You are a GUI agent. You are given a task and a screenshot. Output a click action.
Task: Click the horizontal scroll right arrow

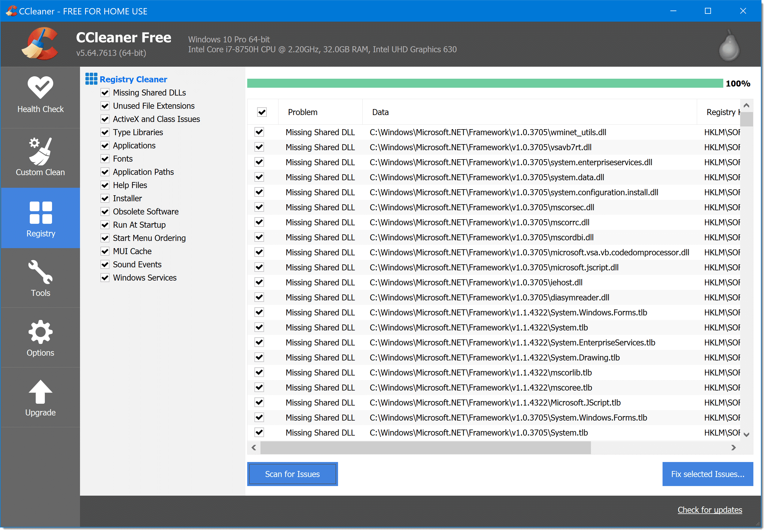coord(733,448)
